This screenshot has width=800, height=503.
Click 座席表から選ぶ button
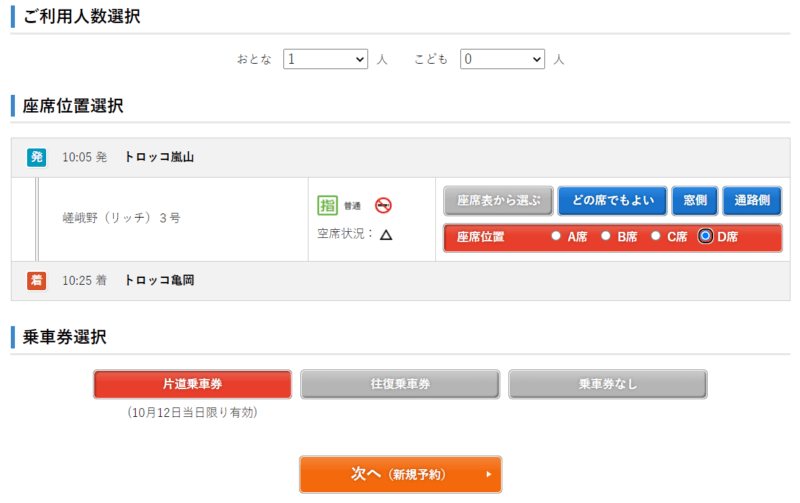(x=498, y=200)
